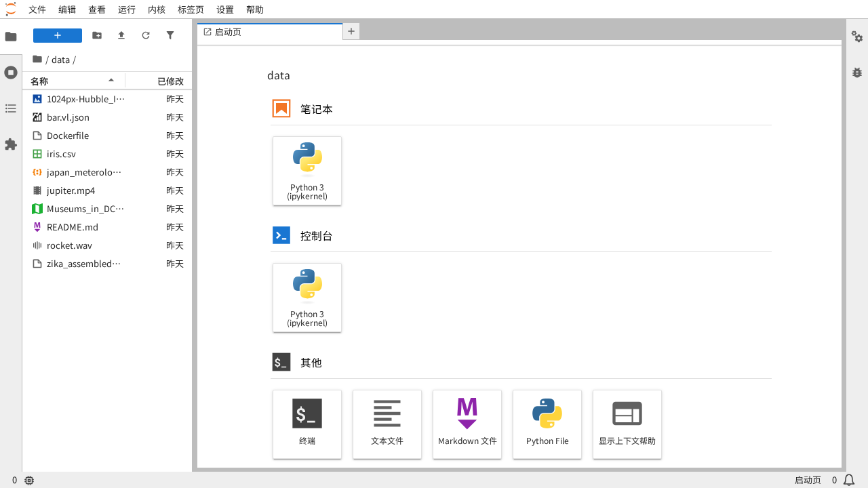
Task: Click 启动页 label in status bar
Action: [x=808, y=480]
